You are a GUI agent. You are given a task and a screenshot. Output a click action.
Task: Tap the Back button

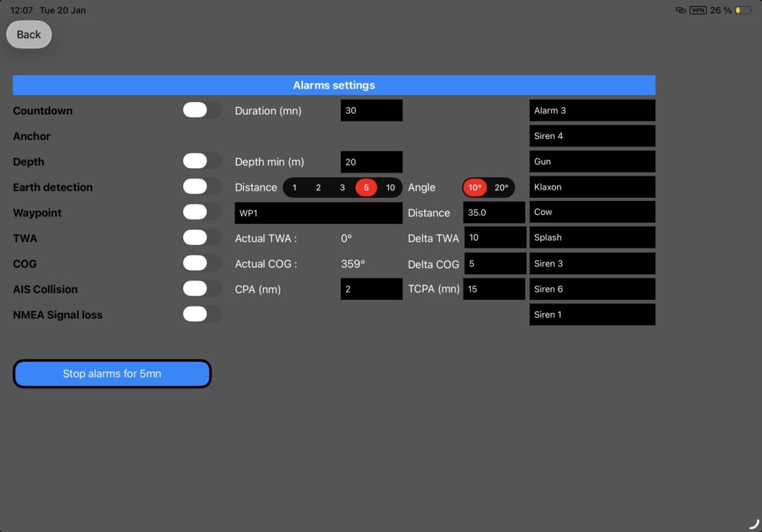(x=28, y=34)
